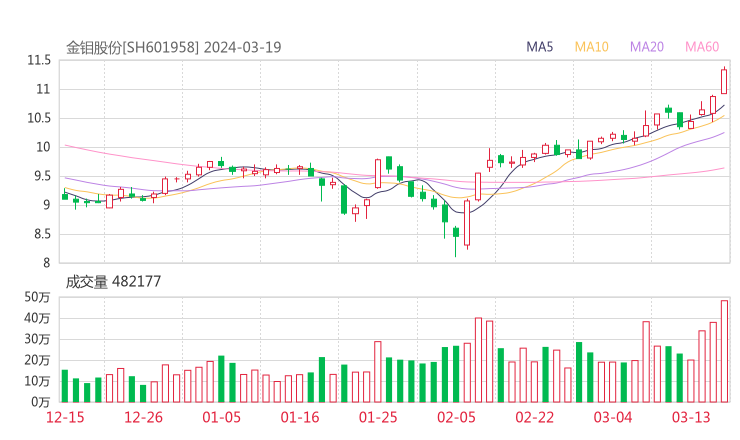The width and height of the screenshot is (740, 440).
Task: Click the volume label 成交量 482177
Action: tap(113, 282)
